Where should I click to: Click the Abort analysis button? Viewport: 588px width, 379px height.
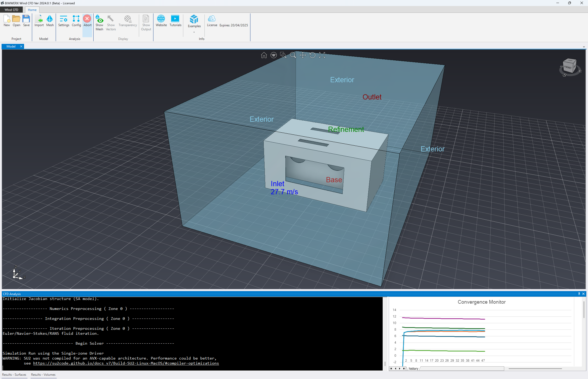(87, 21)
